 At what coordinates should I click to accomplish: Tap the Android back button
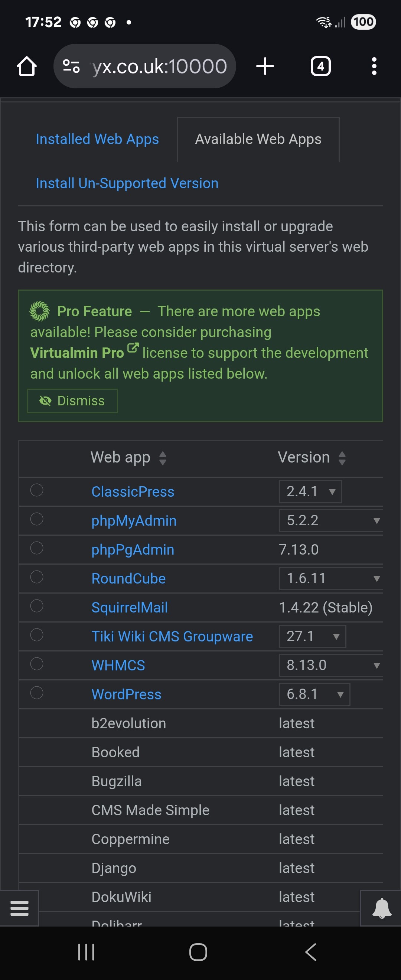coord(310,952)
